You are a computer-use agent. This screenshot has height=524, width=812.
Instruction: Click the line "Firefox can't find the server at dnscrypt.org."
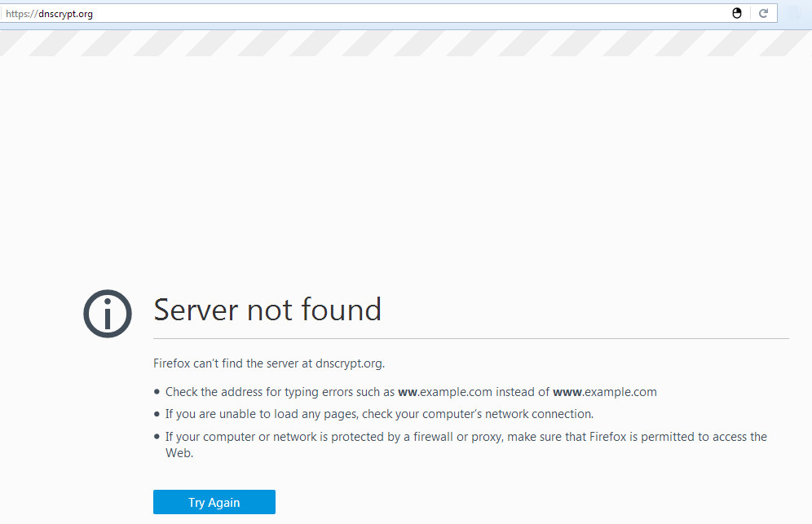tap(269, 363)
